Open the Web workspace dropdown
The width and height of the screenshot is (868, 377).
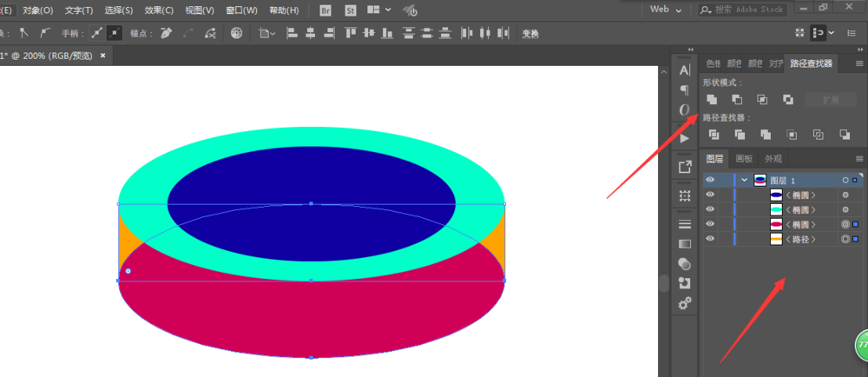(x=669, y=10)
